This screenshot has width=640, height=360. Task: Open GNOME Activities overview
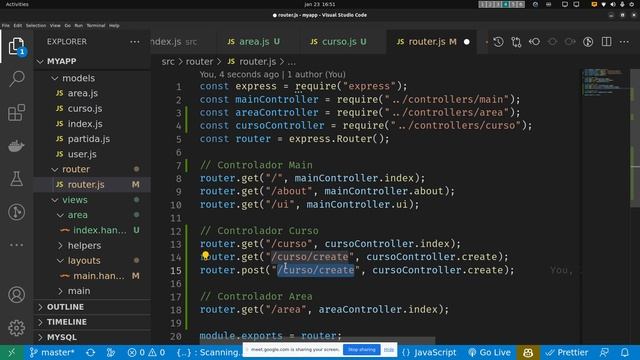pos(17,4)
